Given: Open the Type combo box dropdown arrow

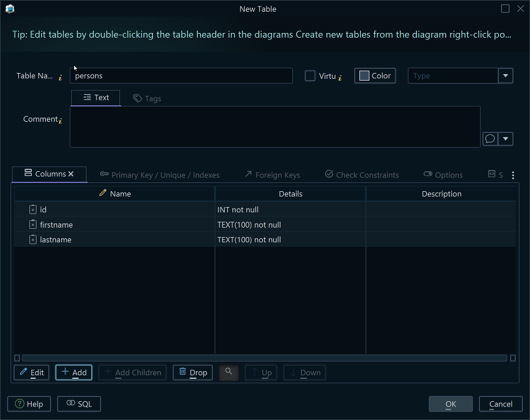Looking at the screenshot, I should (x=506, y=76).
